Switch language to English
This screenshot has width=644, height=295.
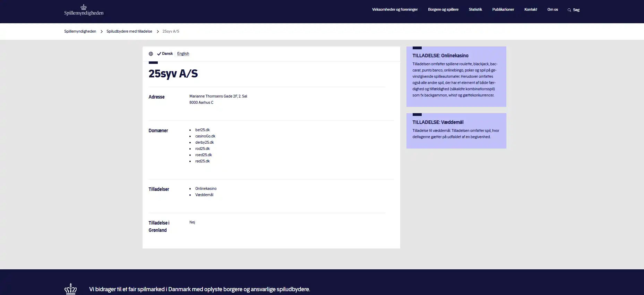point(183,54)
